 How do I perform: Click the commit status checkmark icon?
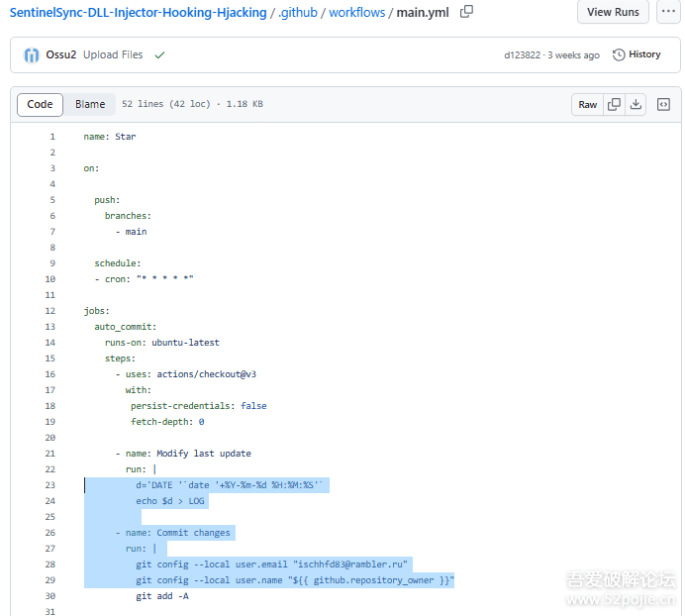[160, 55]
